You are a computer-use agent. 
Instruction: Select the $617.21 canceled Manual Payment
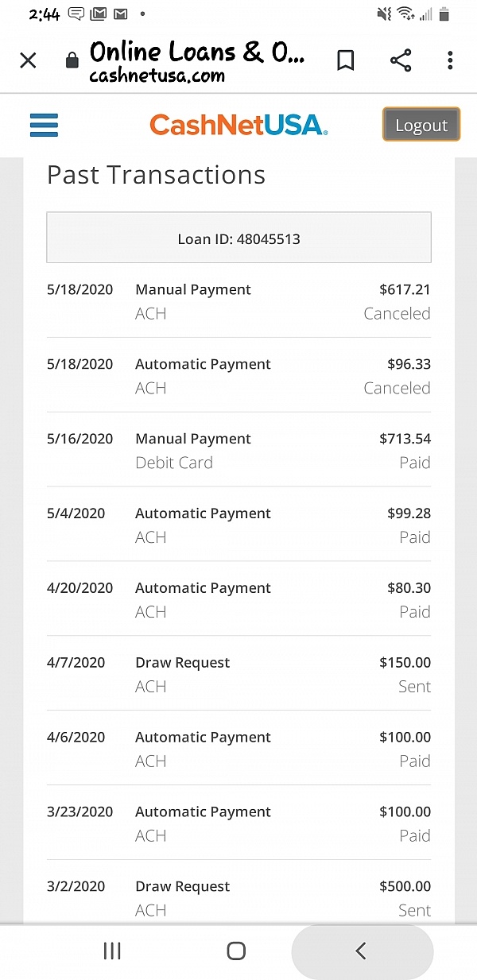[x=238, y=301]
